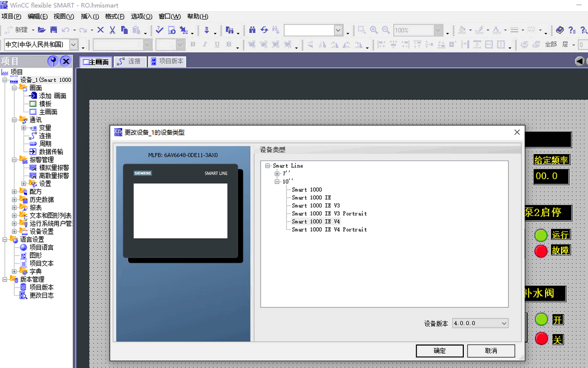Start runtime simulator toolbar icon
588x368 pixels.
tap(172, 30)
